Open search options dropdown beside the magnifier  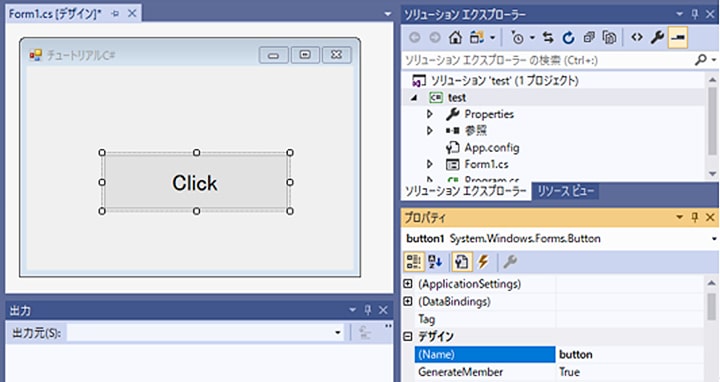(x=714, y=60)
